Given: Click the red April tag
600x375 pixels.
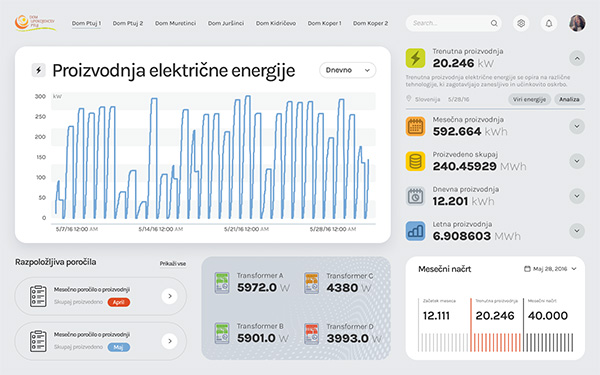Looking at the screenshot, I should (x=119, y=302).
